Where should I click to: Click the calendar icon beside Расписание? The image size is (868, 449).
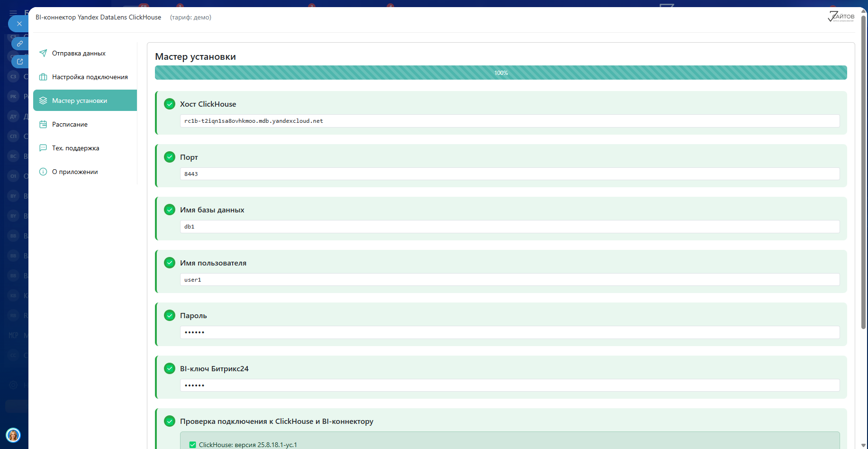tap(43, 124)
